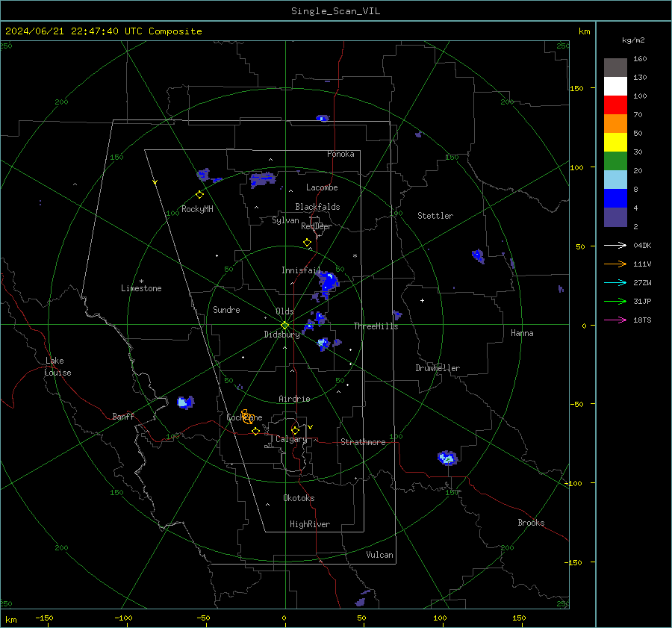
Task: Click the Innisfail map label
Action: (x=301, y=270)
